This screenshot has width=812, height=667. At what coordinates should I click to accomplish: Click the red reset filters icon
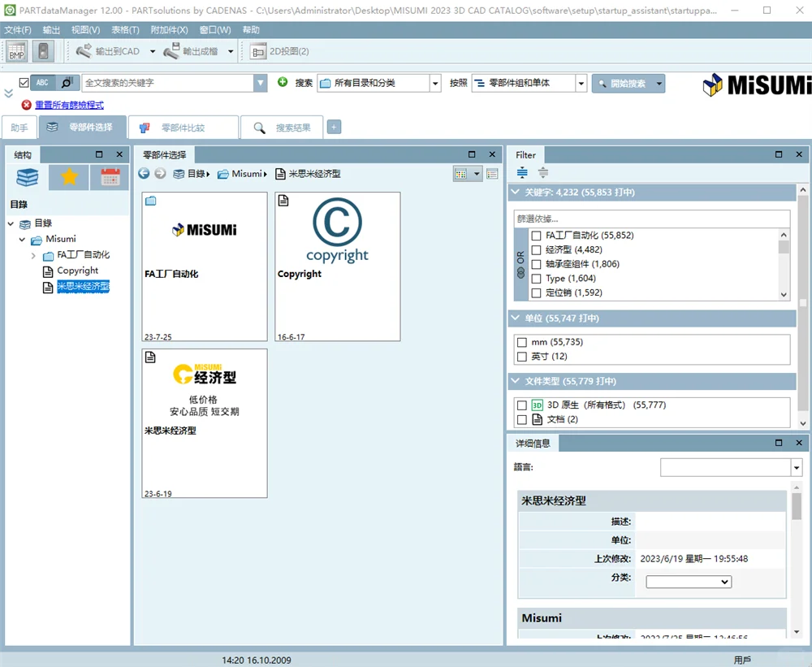click(27, 105)
